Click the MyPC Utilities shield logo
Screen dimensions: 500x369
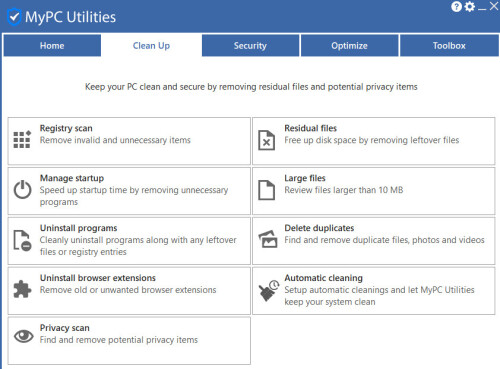14,17
